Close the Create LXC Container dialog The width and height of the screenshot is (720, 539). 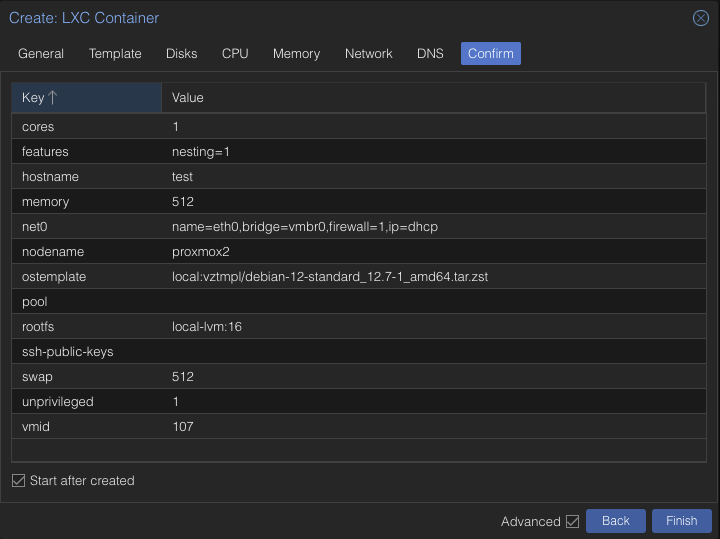click(x=700, y=18)
